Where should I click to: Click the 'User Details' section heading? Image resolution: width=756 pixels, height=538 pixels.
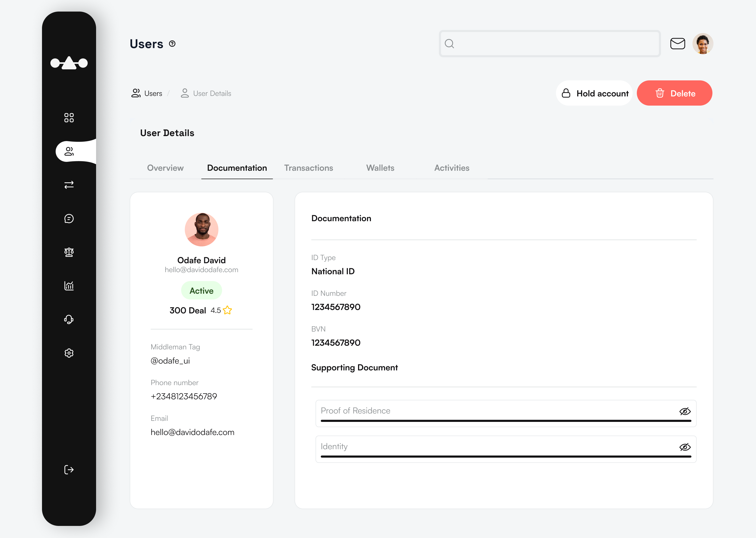(167, 133)
